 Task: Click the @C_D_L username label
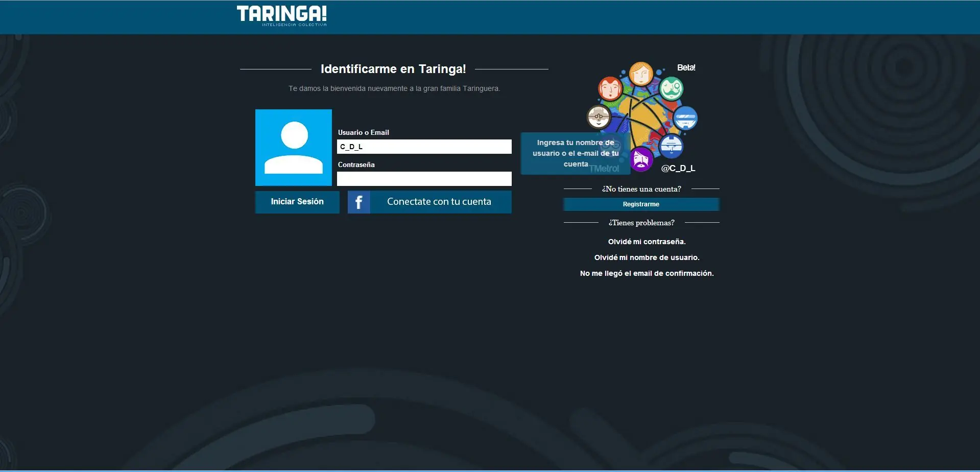pyautogui.click(x=678, y=169)
